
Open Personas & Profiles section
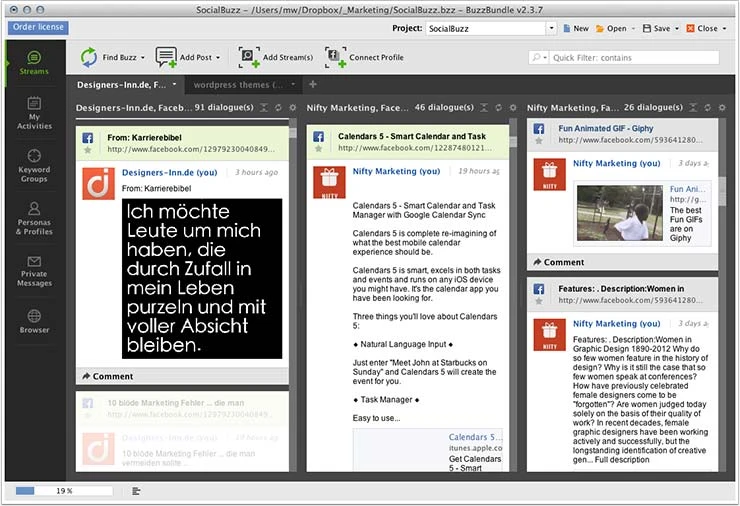(34, 219)
